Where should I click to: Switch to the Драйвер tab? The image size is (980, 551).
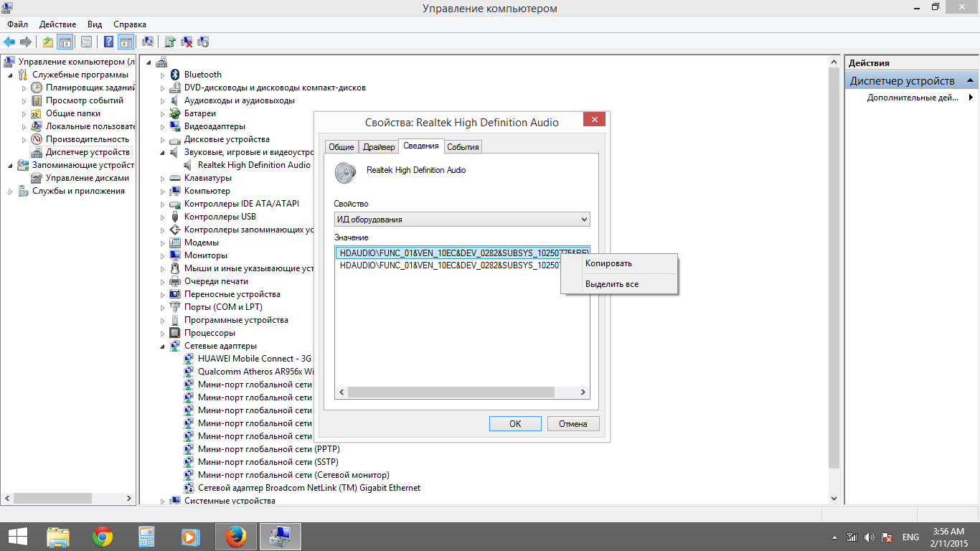379,147
